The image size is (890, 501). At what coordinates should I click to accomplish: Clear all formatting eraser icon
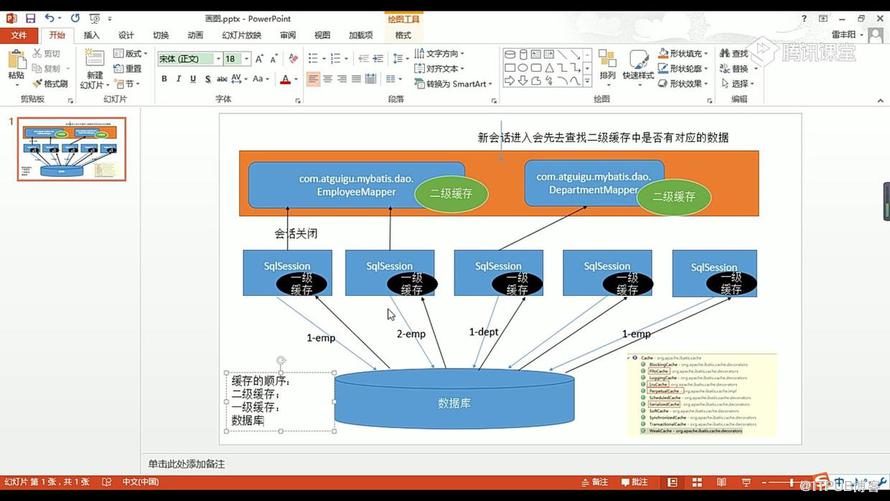tap(293, 58)
